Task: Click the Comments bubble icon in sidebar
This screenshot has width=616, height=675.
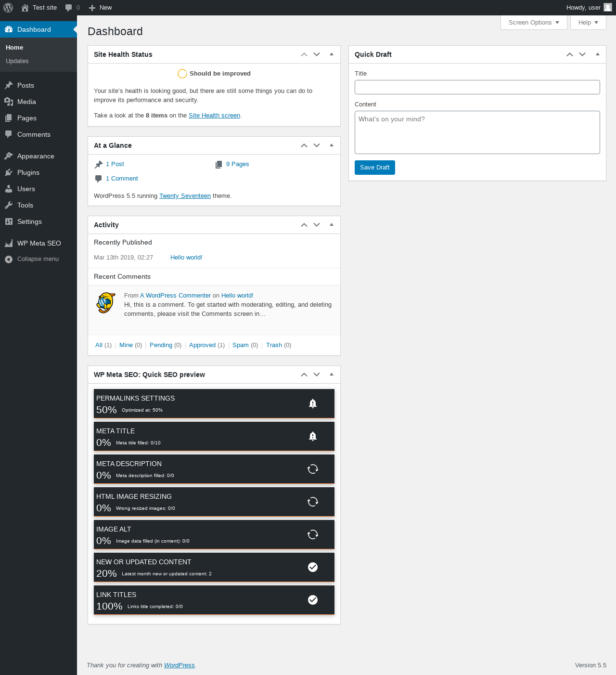Action: pyautogui.click(x=9, y=134)
